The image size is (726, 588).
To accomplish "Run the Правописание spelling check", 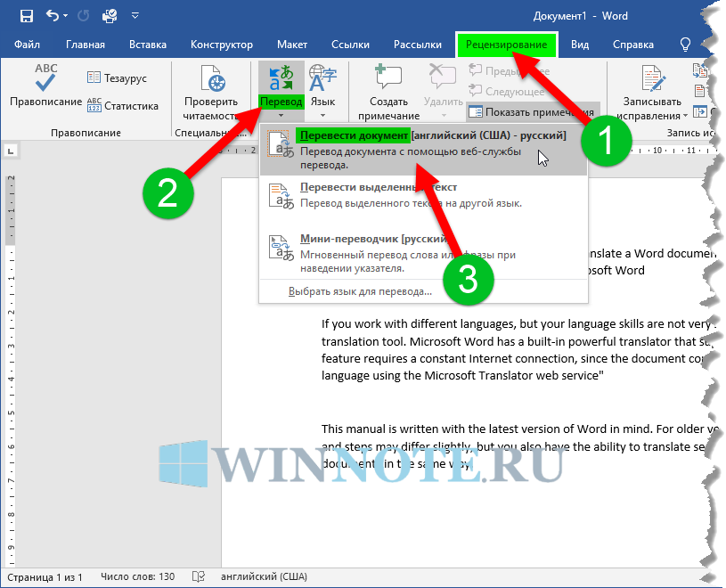I will point(45,87).
